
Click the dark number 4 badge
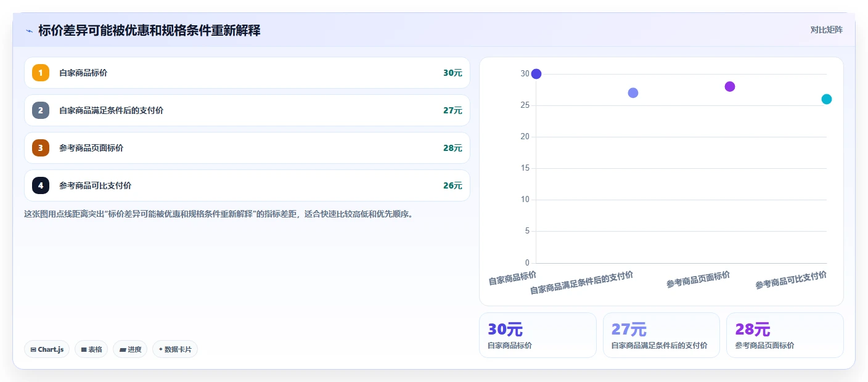[x=41, y=185]
